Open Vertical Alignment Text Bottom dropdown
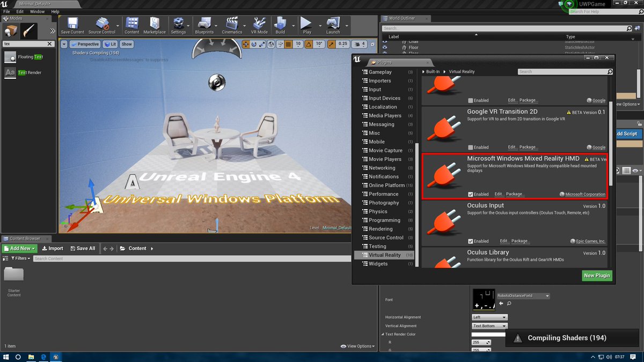644x362 pixels. click(489, 326)
